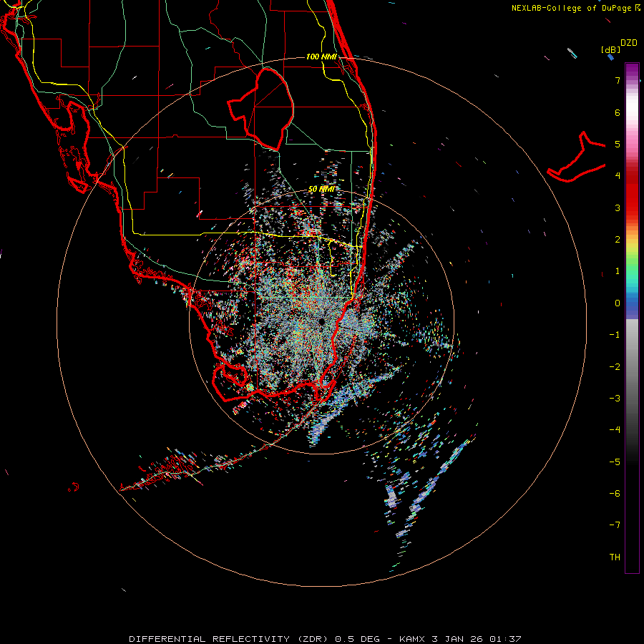
Task: Click the 5 value on the color scale
Action: [x=618, y=144]
